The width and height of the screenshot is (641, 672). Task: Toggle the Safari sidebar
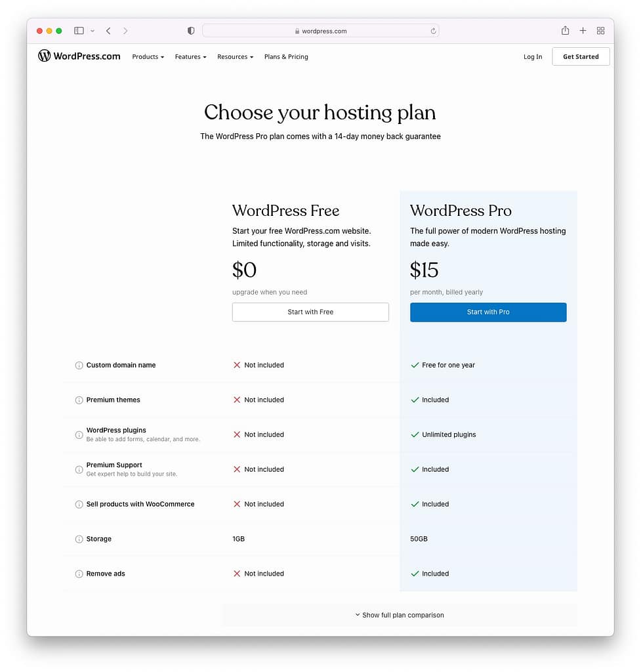tap(79, 30)
